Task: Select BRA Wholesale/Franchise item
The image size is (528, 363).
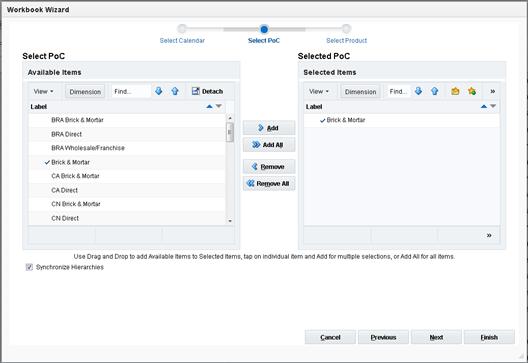Action: click(127, 148)
